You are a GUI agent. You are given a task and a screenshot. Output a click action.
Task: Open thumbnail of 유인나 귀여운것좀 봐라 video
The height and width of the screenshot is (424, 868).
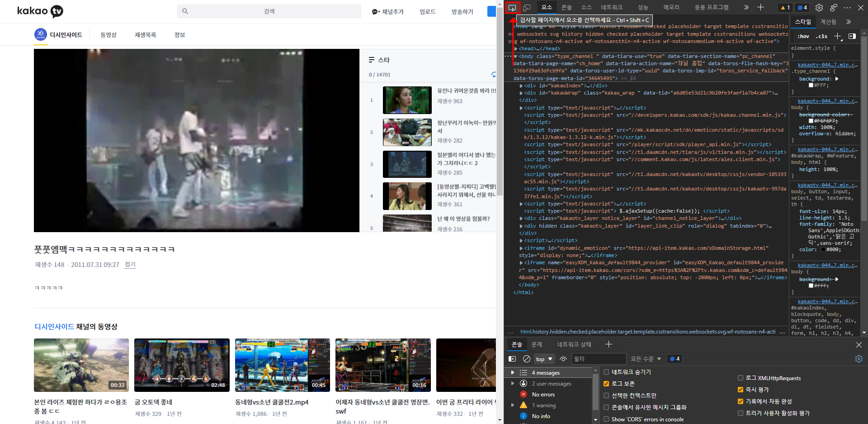pyautogui.click(x=407, y=100)
